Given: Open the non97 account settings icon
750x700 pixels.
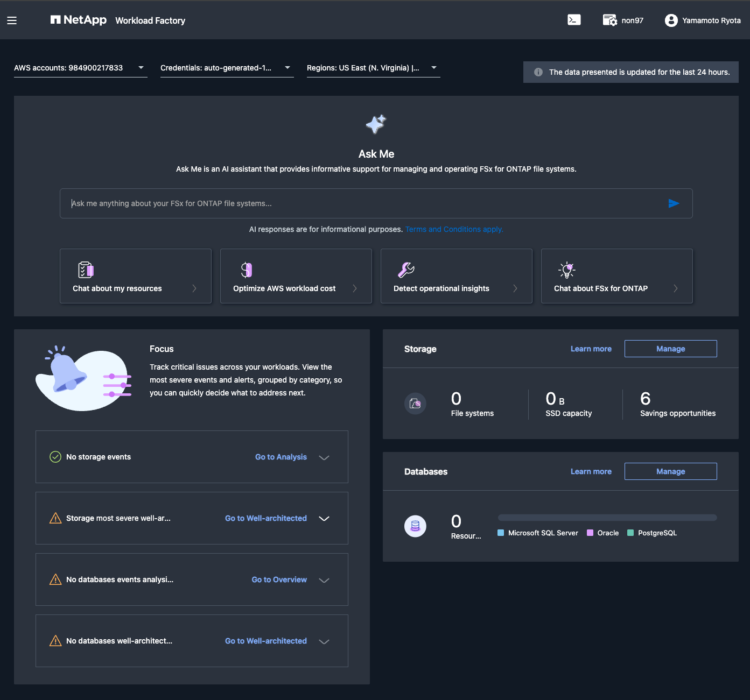Looking at the screenshot, I should 609,20.
